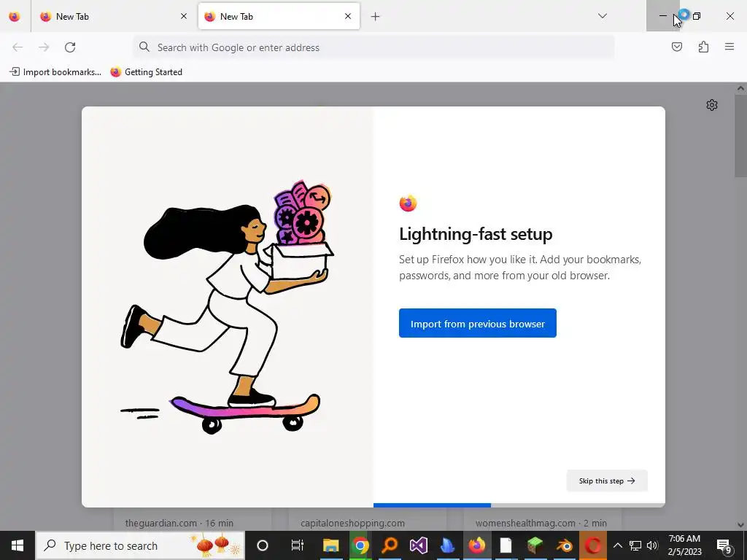Open Blender from the taskbar

coord(564,545)
